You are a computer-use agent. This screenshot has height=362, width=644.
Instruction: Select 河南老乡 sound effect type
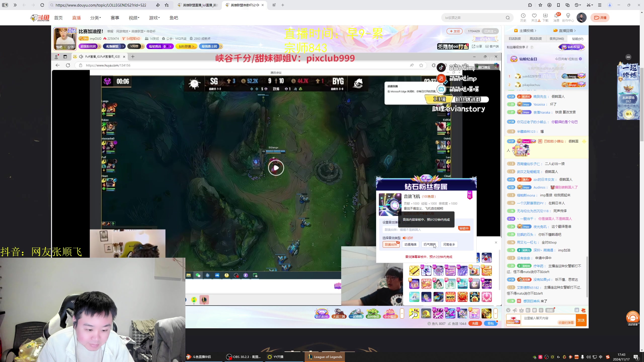pyautogui.click(x=449, y=244)
